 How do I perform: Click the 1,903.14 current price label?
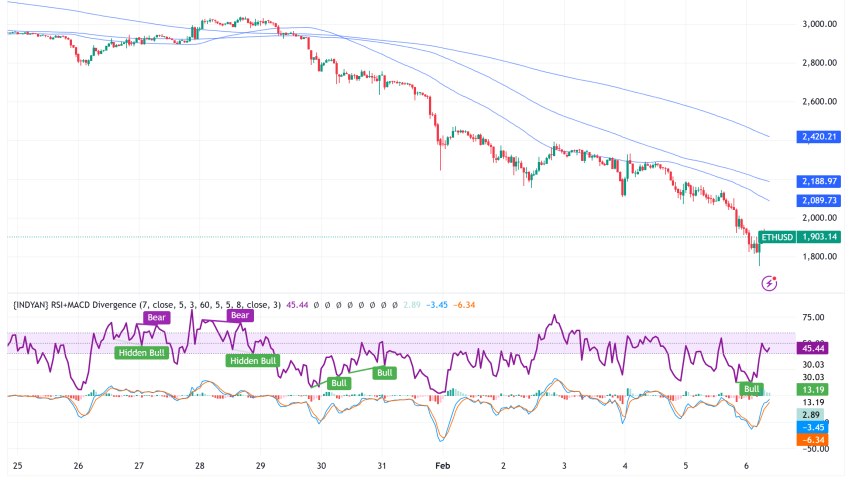[x=819, y=237]
